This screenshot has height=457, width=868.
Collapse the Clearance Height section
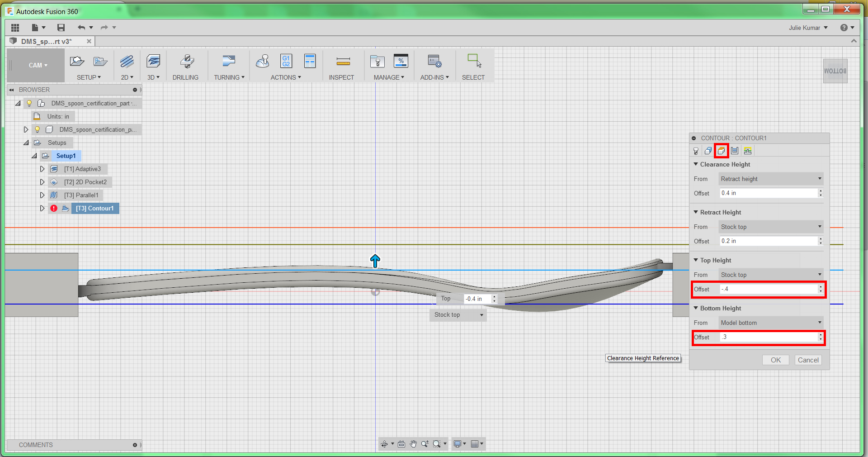[696, 164]
